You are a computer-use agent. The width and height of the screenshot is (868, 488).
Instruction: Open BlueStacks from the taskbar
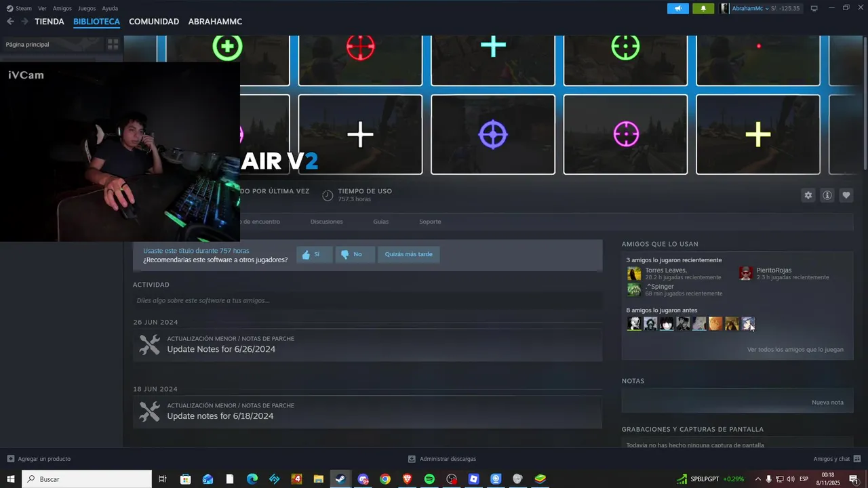pyautogui.click(x=540, y=479)
